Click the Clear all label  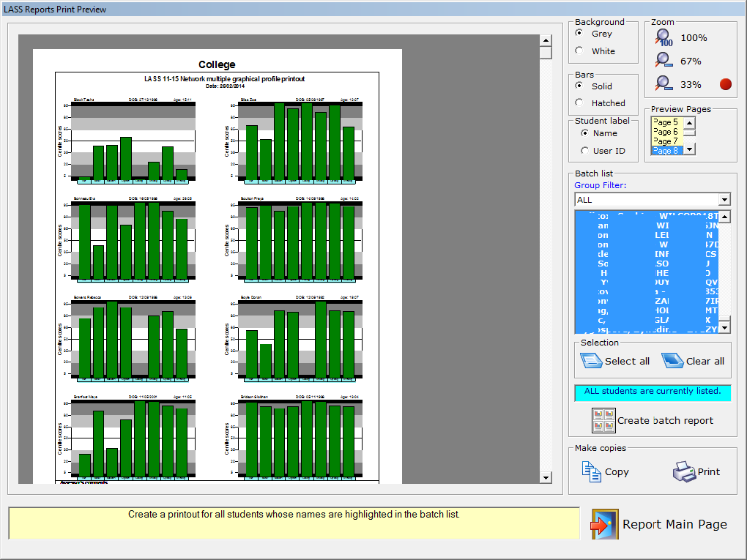click(705, 362)
